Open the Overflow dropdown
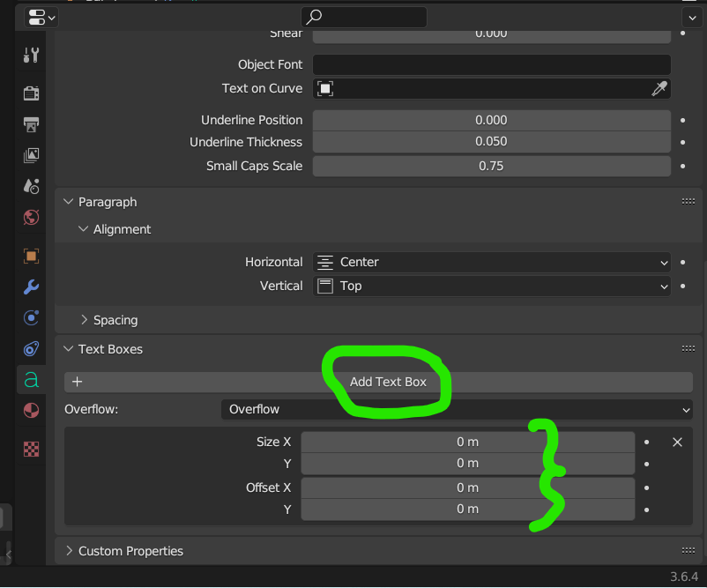The image size is (707, 588). (456, 409)
